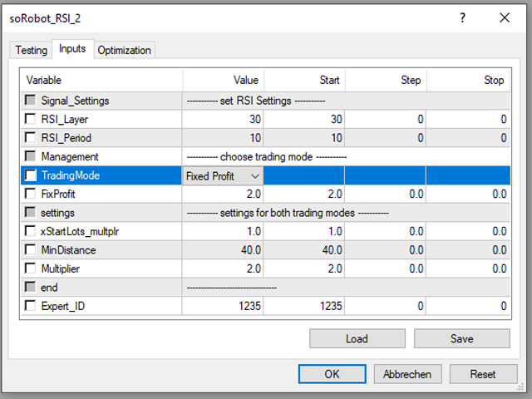
Task: Open the Optimization tab
Action: click(124, 50)
